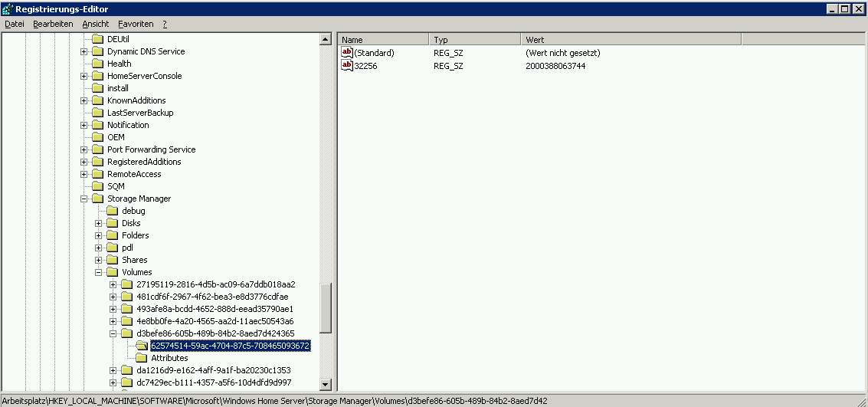This screenshot has width=868, height=407.
Task: Click the LastServerBackup folder icon
Action: (97, 113)
